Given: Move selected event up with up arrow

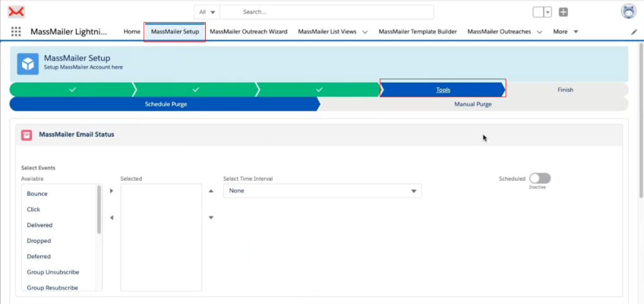Looking at the screenshot, I should [x=211, y=191].
